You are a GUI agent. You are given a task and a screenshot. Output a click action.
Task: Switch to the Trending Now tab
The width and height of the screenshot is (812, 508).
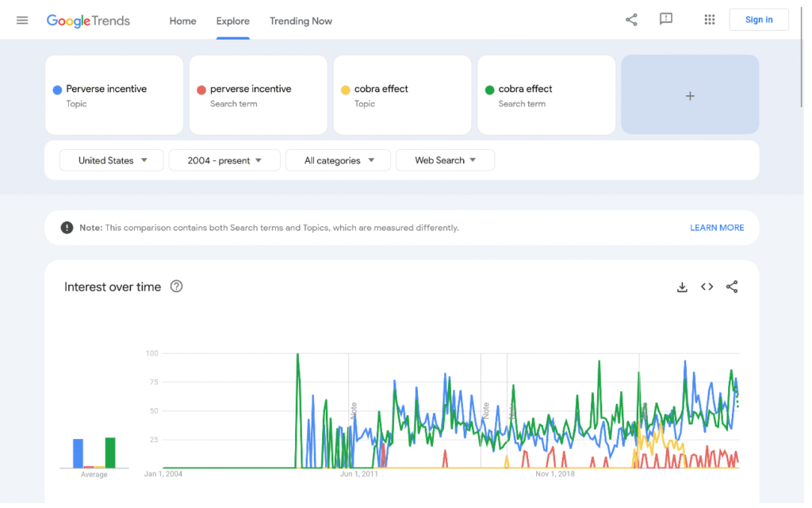point(301,21)
